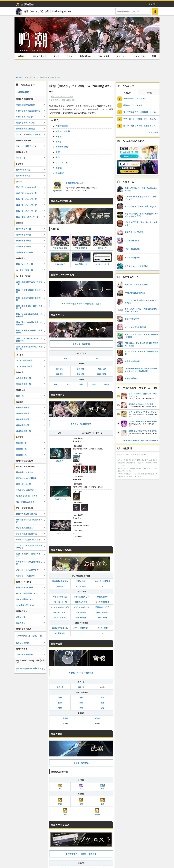Click the ログイン link in header
The image size is (174, 868).
[152, 4]
